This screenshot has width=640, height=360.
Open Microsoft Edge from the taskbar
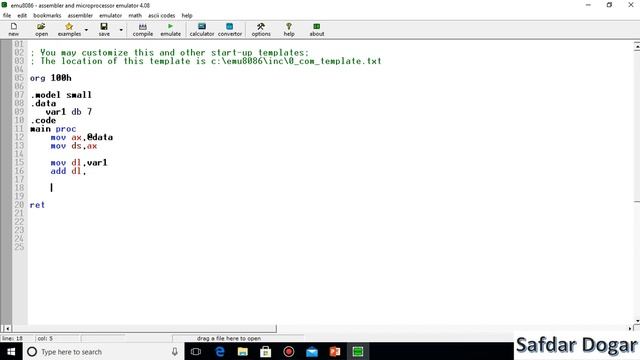point(220,351)
